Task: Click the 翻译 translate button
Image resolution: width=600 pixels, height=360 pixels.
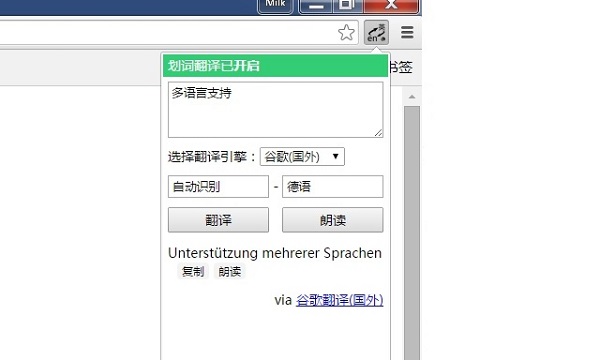Action: [218, 220]
